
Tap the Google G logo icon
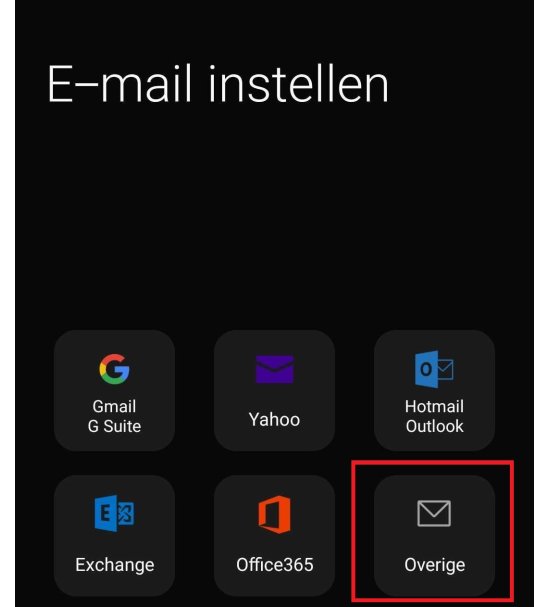tap(114, 369)
